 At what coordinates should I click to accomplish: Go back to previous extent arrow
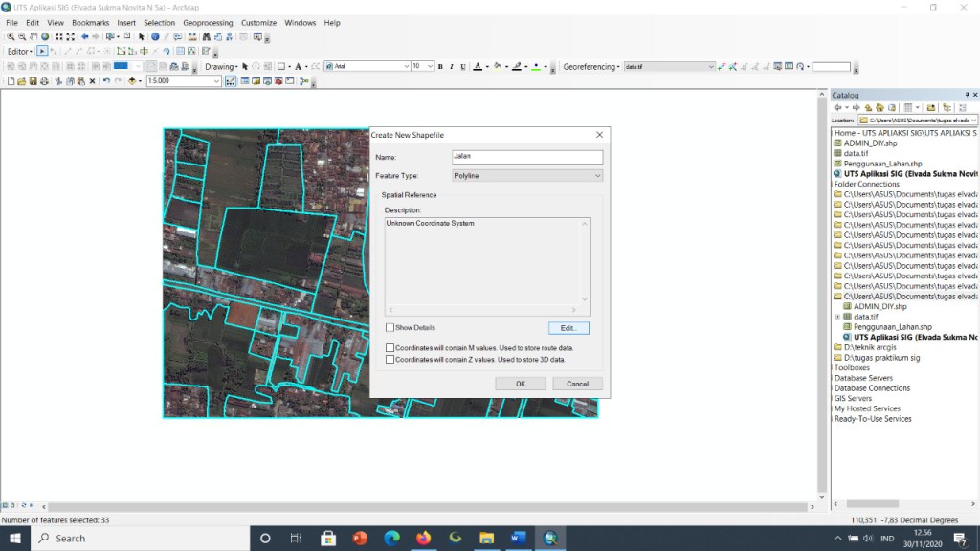(84, 37)
